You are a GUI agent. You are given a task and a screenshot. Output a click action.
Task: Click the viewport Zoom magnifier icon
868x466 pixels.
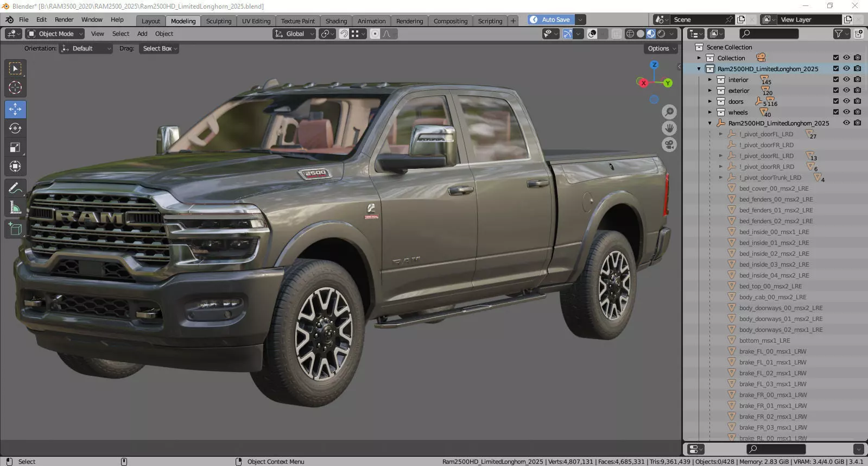coord(669,112)
